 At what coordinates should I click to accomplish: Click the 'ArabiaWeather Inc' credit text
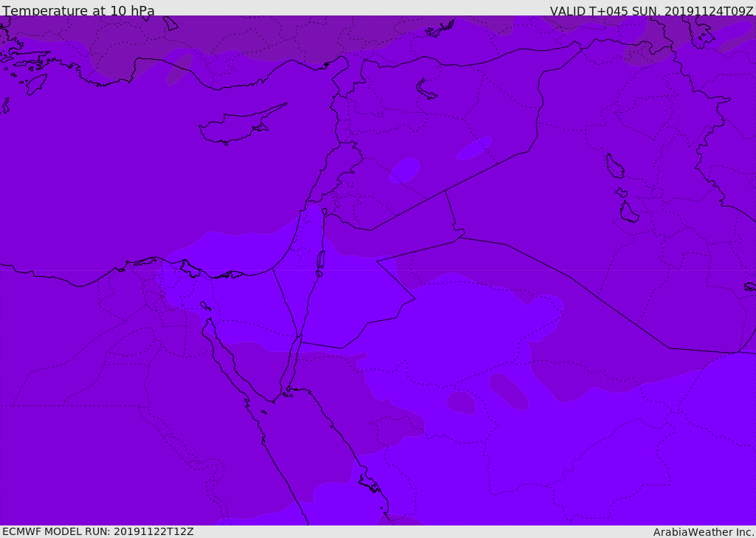(704, 532)
